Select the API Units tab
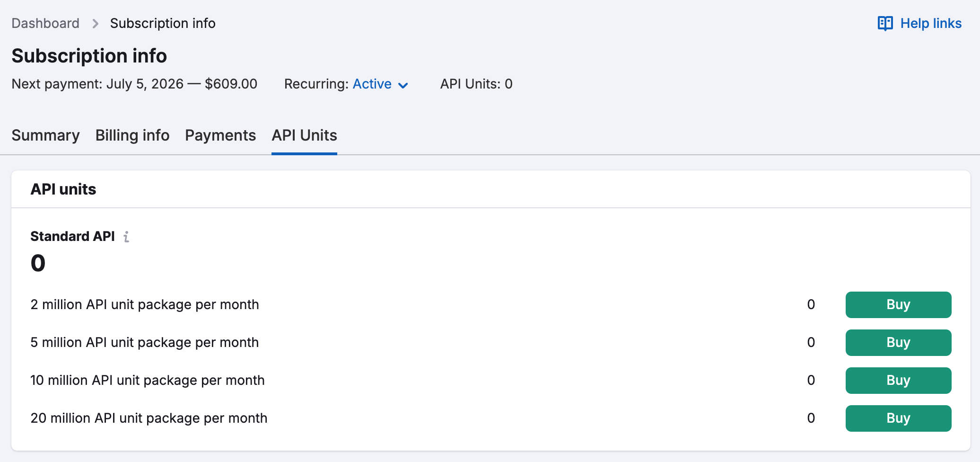The height and width of the screenshot is (462, 980). click(x=304, y=135)
